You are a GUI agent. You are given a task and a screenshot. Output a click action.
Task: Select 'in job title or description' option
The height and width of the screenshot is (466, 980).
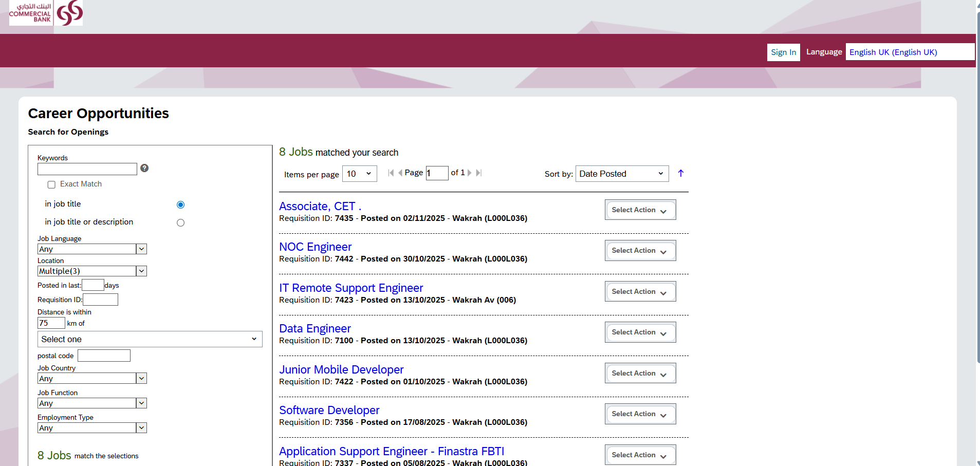180,223
